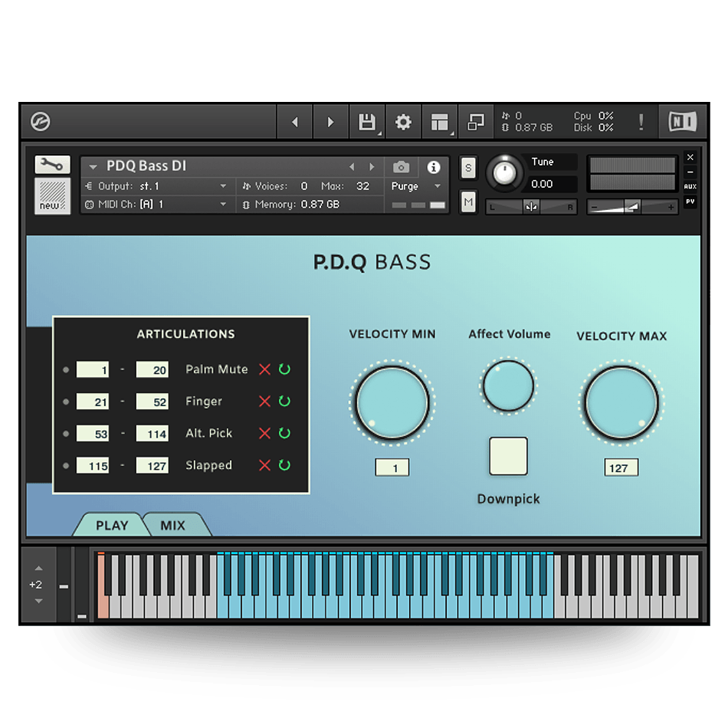Open the MIDI Ch dropdown
728x728 pixels.
click(x=156, y=205)
